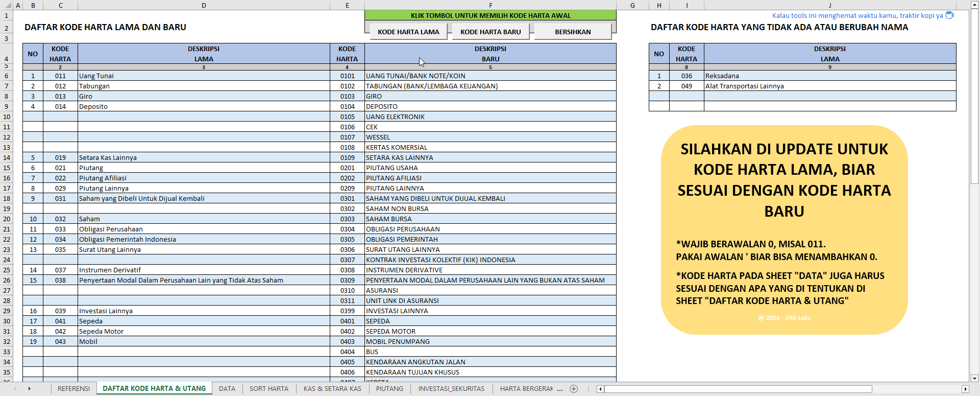Go to the KAS & SETARA KAS tab
980x396 pixels.
(332, 389)
